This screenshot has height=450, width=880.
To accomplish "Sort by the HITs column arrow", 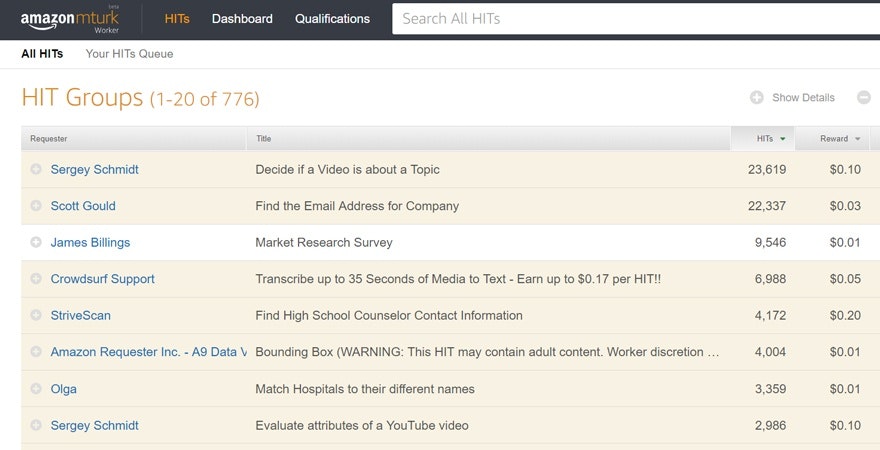I will (782, 139).
